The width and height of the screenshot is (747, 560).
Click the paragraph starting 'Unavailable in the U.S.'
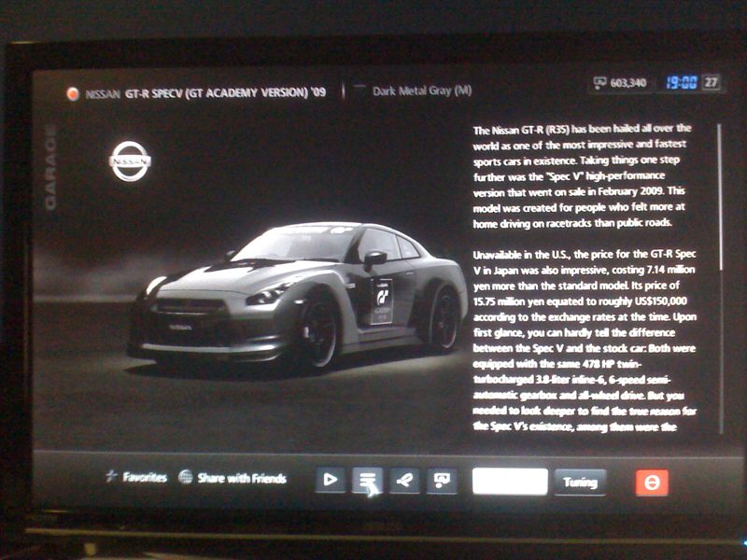coord(585,341)
